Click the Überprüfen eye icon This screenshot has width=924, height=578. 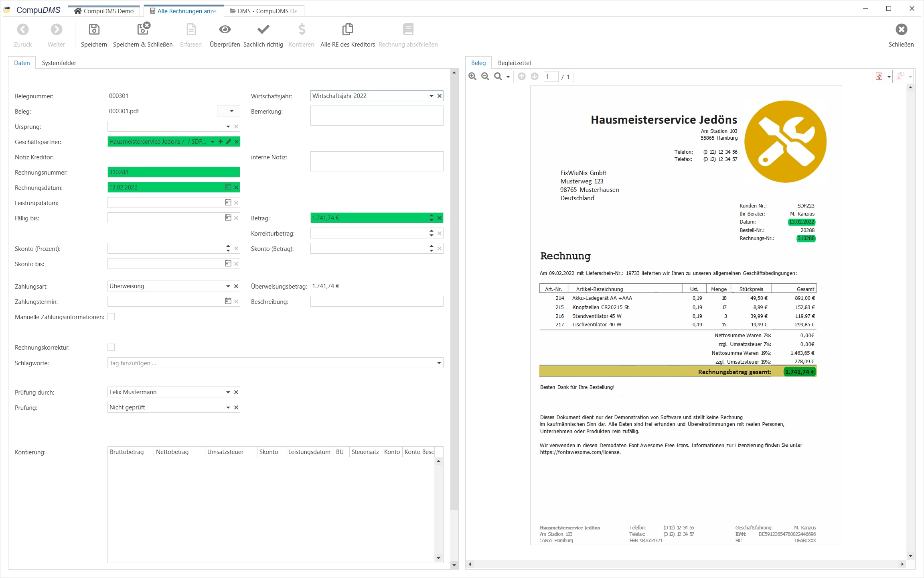click(x=225, y=30)
